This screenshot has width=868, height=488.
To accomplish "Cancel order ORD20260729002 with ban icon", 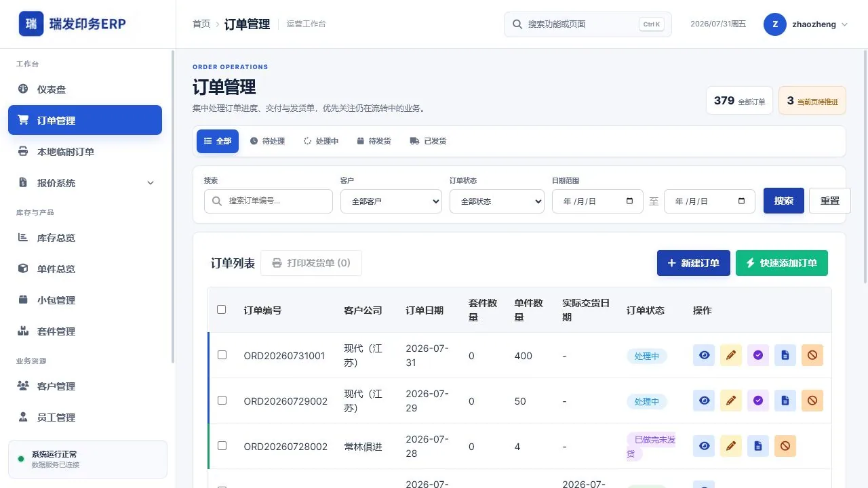I will click(x=812, y=401).
